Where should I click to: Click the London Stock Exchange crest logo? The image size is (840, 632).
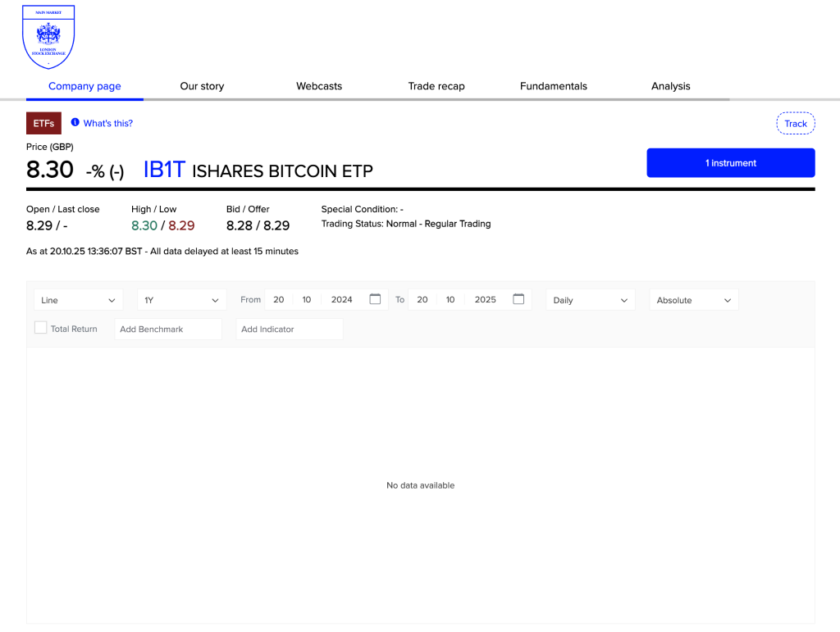[49, 37]
